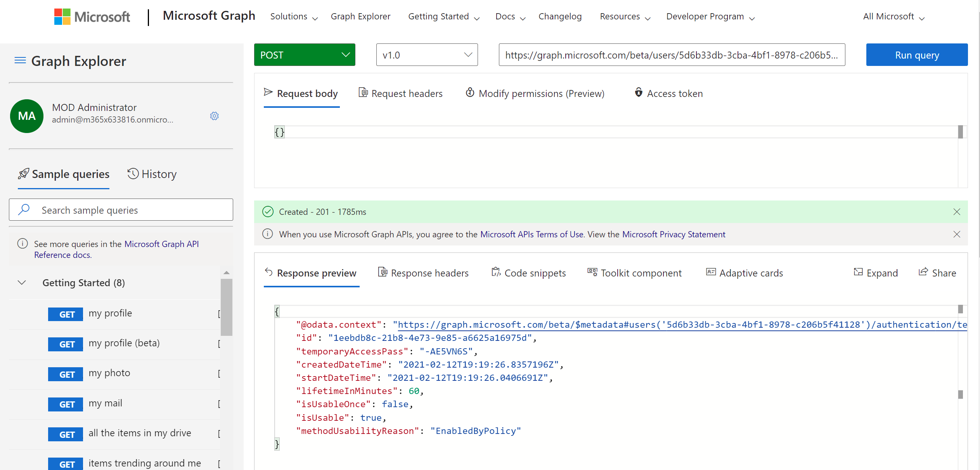Open profile settings gear icon
980x470 pixels.
coord(214,116)
